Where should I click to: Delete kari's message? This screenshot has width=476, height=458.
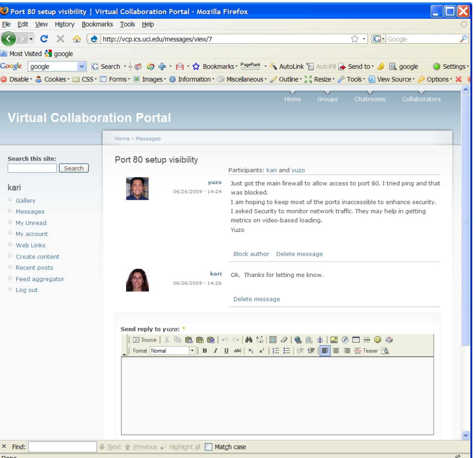point(256,299)
